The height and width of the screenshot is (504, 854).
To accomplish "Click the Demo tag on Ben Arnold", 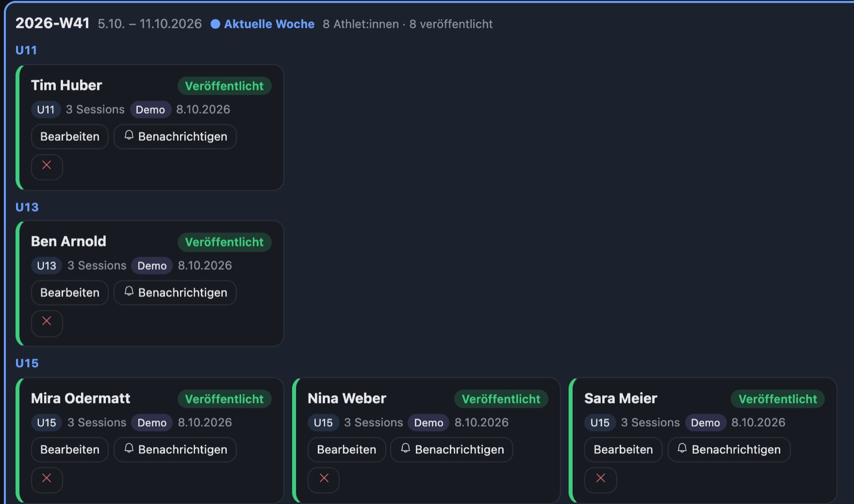I will point(152,266).
